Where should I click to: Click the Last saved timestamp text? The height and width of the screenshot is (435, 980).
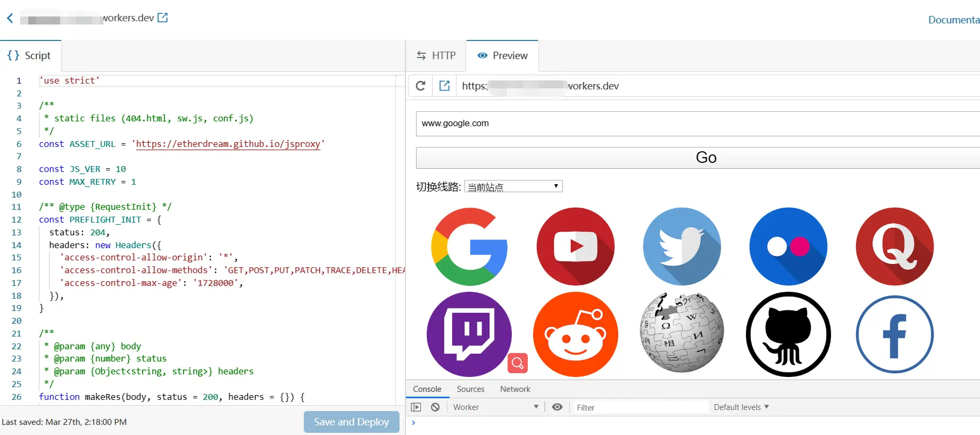coord(64,422)
